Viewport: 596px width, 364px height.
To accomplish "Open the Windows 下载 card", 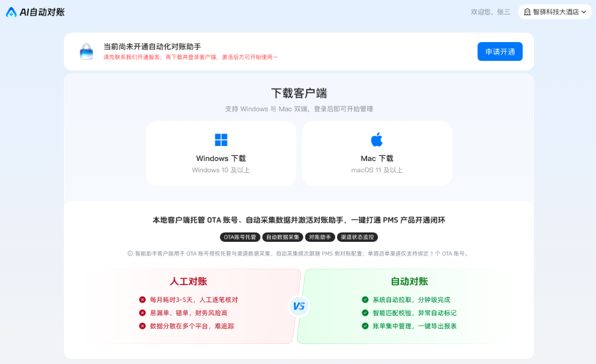I will [221, 153].
